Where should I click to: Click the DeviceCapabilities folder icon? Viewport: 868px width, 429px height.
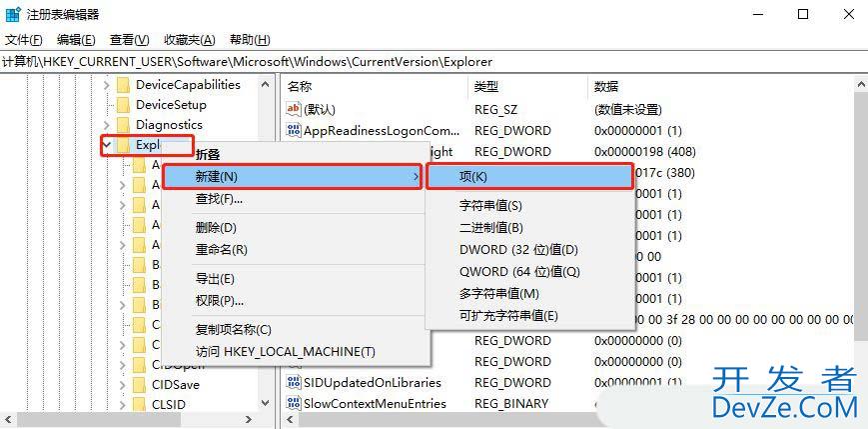[123, 85]
